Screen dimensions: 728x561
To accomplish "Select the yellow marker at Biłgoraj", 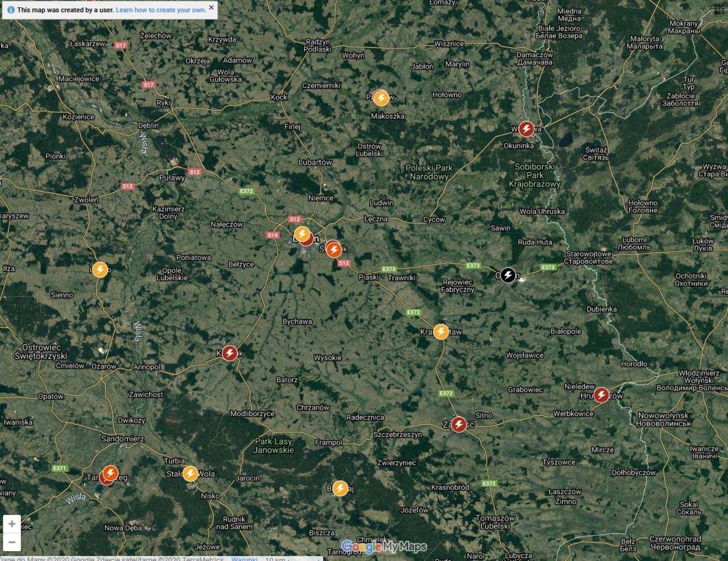I will (340, 488).
